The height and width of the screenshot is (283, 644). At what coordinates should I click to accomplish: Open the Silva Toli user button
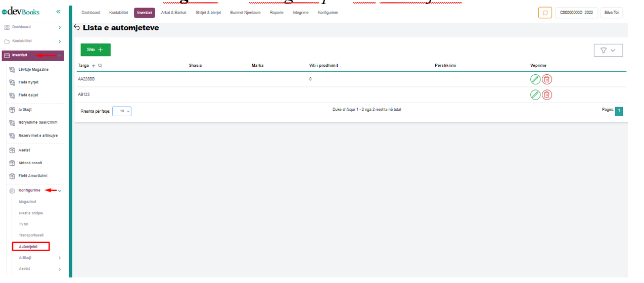click(612, 13)
